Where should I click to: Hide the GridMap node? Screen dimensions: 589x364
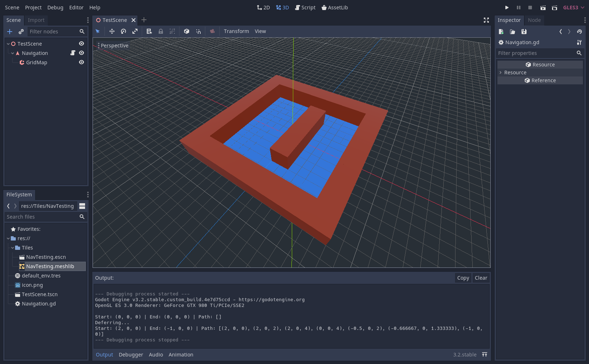[x=81, y=62]
